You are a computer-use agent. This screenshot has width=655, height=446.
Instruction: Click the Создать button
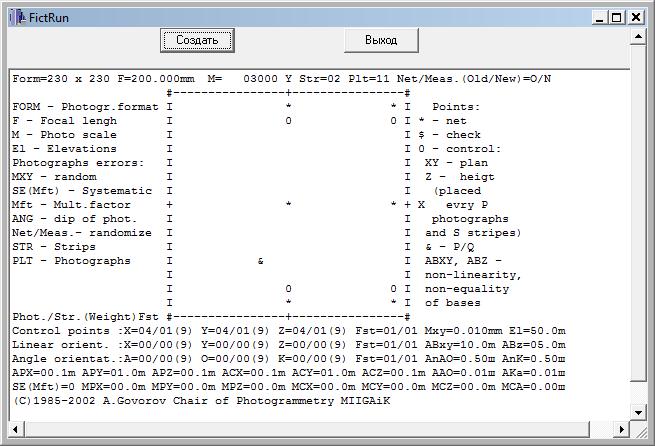tap(197, 41)
